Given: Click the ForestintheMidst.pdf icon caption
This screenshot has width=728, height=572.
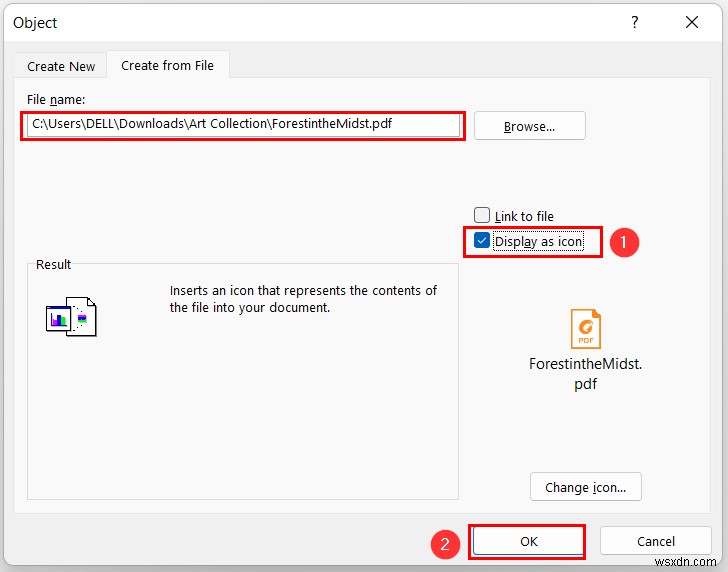Looking at the screenshot, I should click(585, 374).
